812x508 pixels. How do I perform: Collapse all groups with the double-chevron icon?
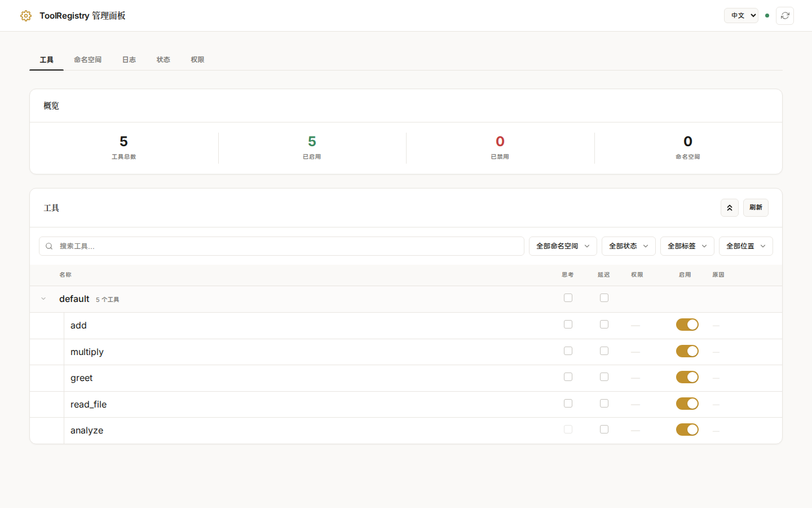(730, 208)
